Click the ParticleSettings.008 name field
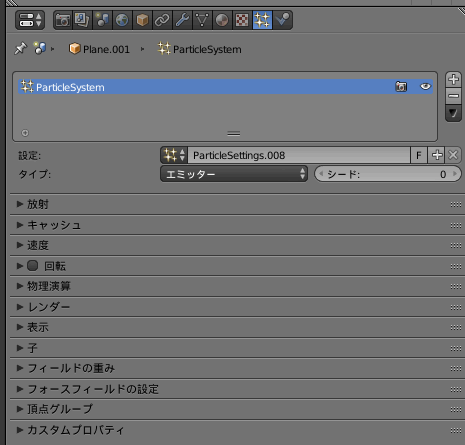The width and height of the screenshot is (465, 445). pyautogui.click(x=299, y=155)
